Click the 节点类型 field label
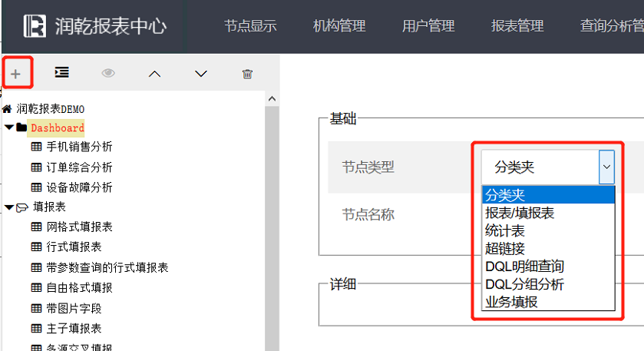Screen dimensions: 644x351 click(368, 167)
